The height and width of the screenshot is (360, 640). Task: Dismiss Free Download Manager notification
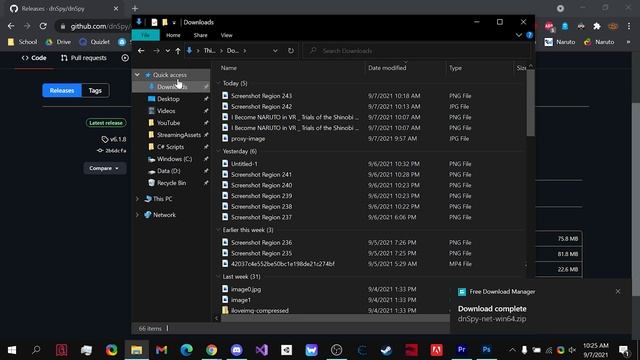pyautogui.click(x=618, y=291)
